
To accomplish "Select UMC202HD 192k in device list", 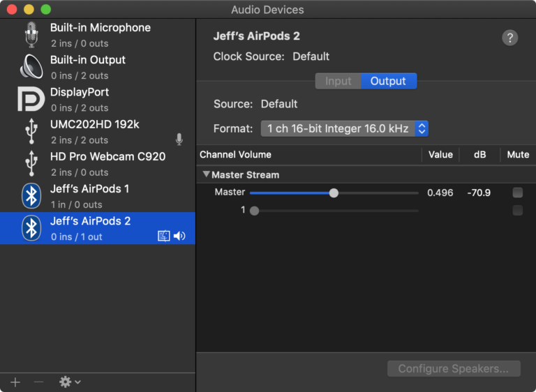I will coord(98,132).
